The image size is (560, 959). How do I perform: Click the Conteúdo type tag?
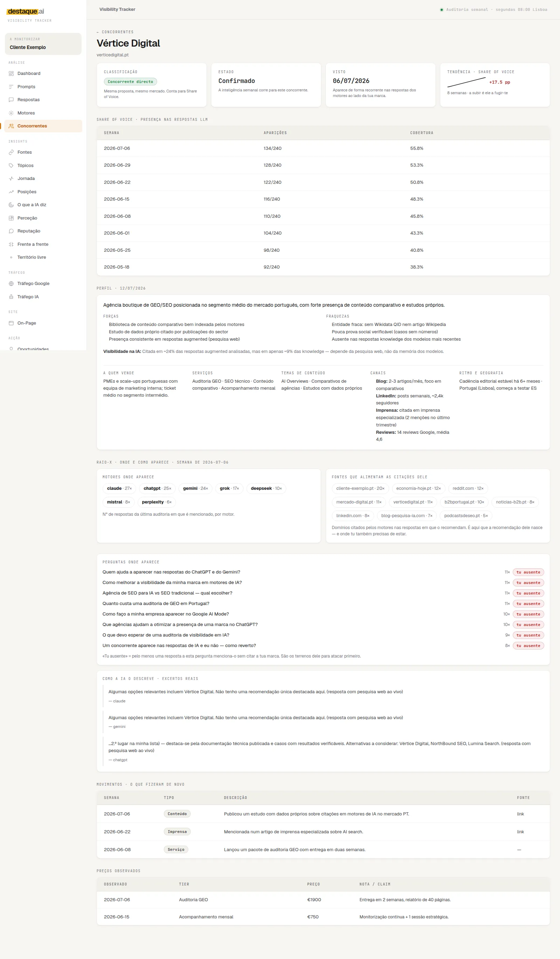[177, 814]
